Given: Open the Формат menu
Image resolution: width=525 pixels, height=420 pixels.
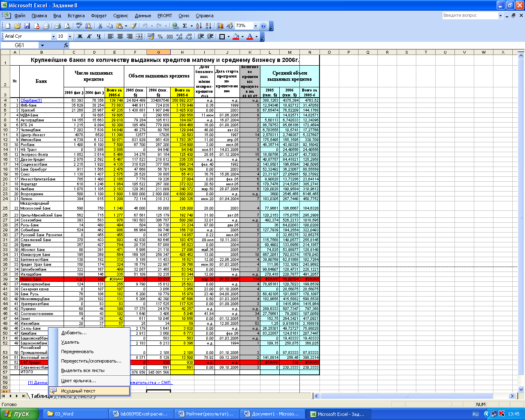Looking at the screenshot, I should pos(99,16).
